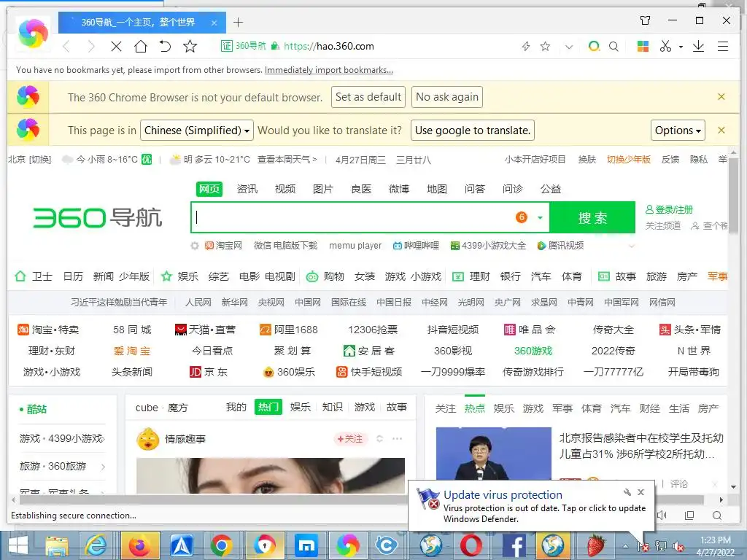Bookmark page via address bar star
This screenshot has width=747, height=560.
click(x=545, y=46)
